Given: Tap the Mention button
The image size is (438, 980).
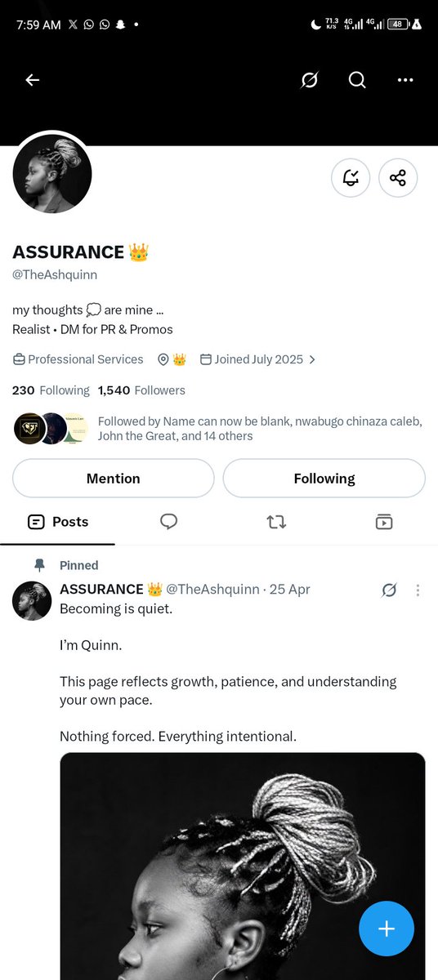Looking at the screenshot, I should [114, 479].
